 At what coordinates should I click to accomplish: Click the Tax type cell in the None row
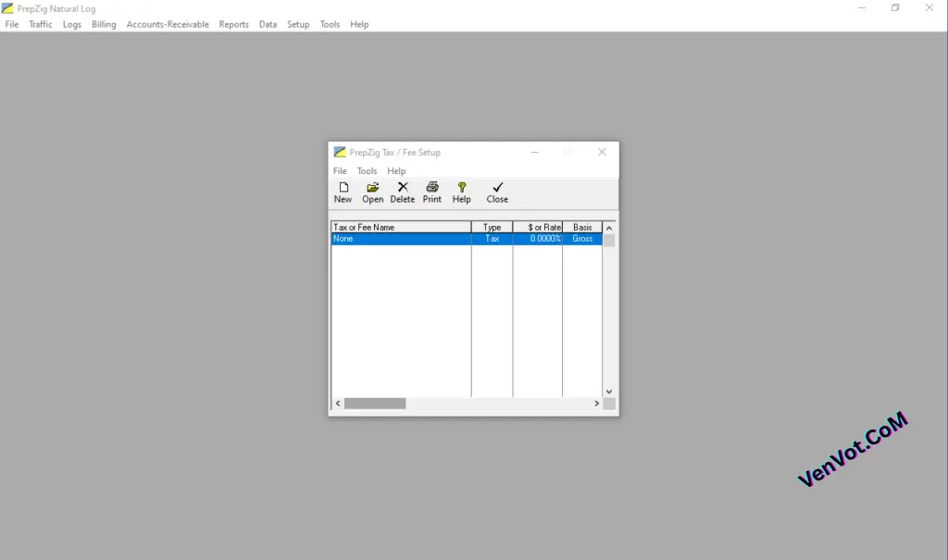tap(493, 239)
